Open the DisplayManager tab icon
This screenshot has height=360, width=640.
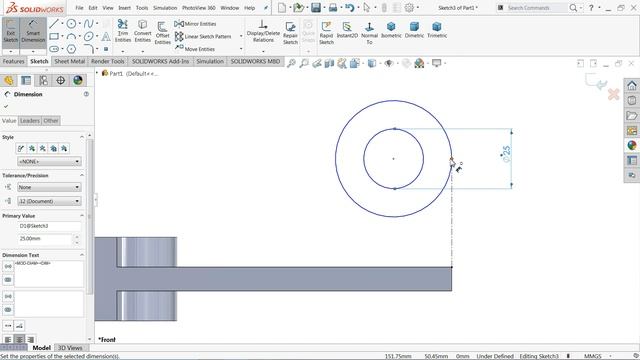click(78, 80)
